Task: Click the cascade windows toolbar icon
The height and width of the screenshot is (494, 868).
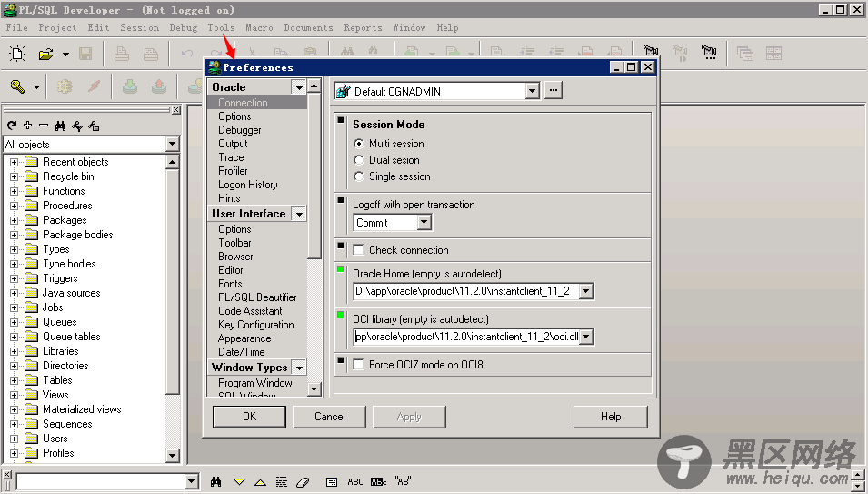Action: point(745,53)
